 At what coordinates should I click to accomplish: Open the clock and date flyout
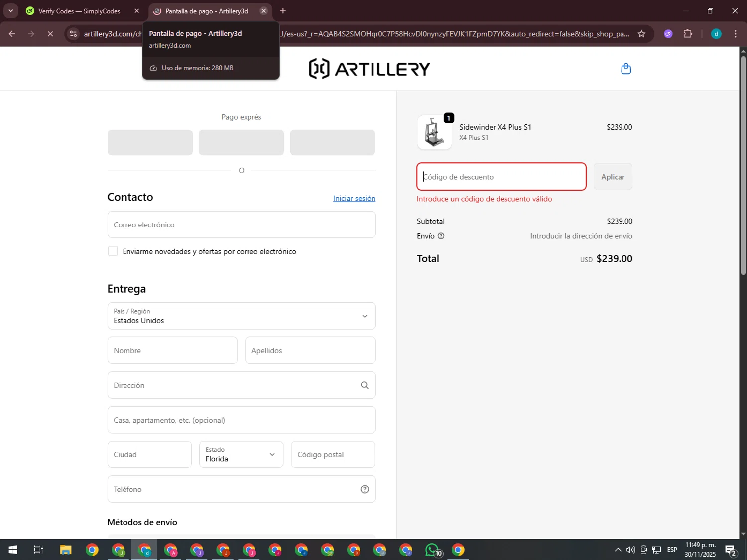[x=700, y=550]
